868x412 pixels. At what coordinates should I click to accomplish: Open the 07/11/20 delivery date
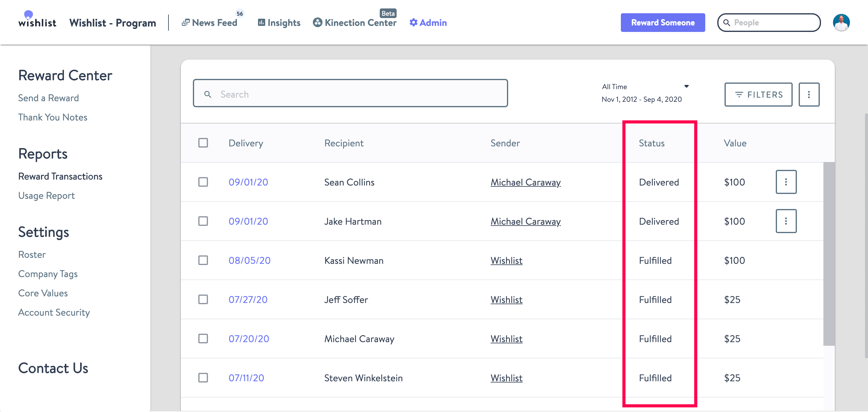point(246,378)
